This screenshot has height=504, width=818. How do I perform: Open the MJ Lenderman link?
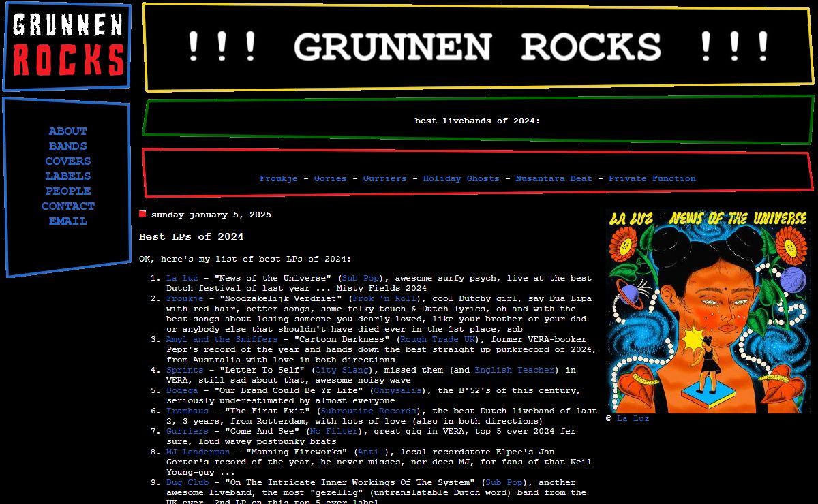(x=198, y=452)
